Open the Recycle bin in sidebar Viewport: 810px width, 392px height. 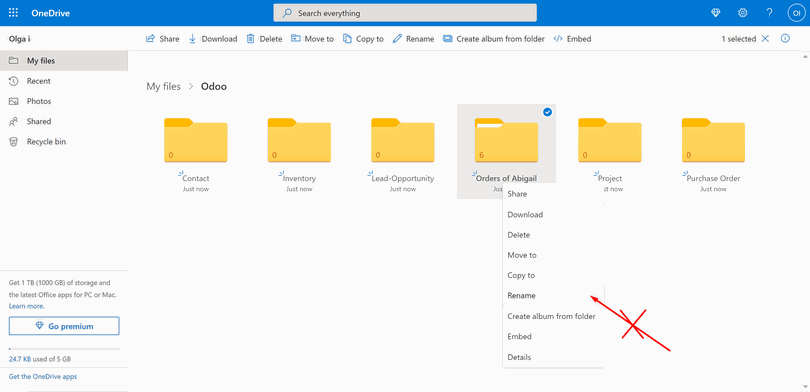(64, 142)
